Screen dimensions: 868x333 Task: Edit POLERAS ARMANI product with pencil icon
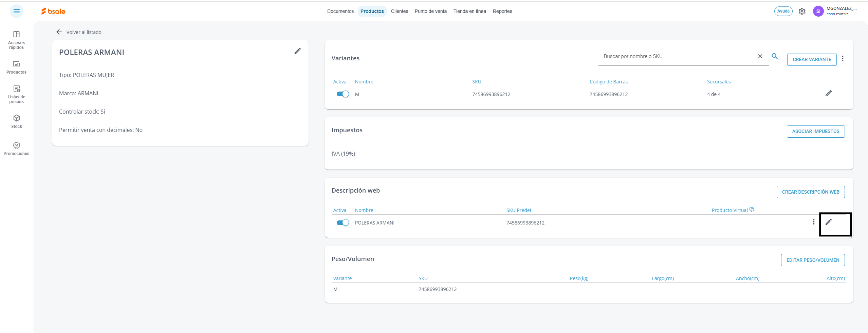[298, 51]
